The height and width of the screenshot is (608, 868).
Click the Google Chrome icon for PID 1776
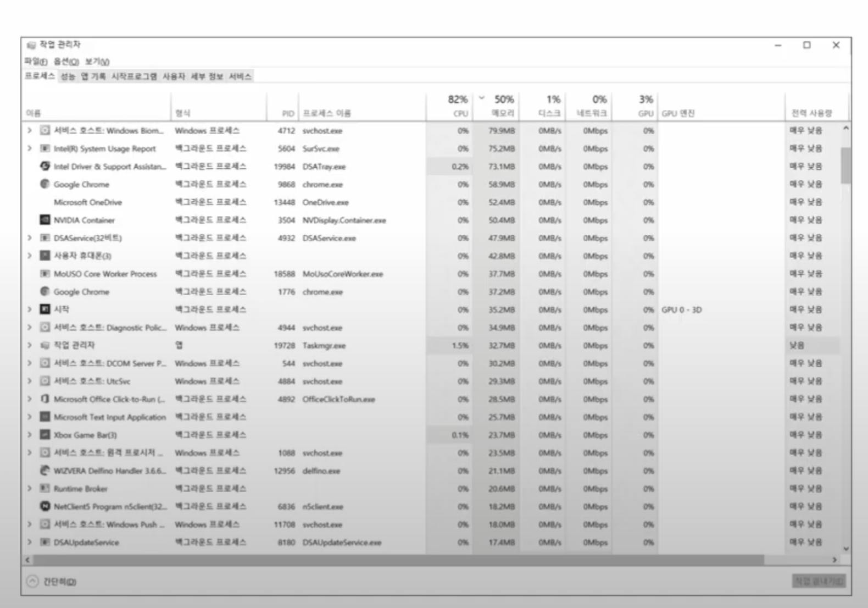pos(45,291)
